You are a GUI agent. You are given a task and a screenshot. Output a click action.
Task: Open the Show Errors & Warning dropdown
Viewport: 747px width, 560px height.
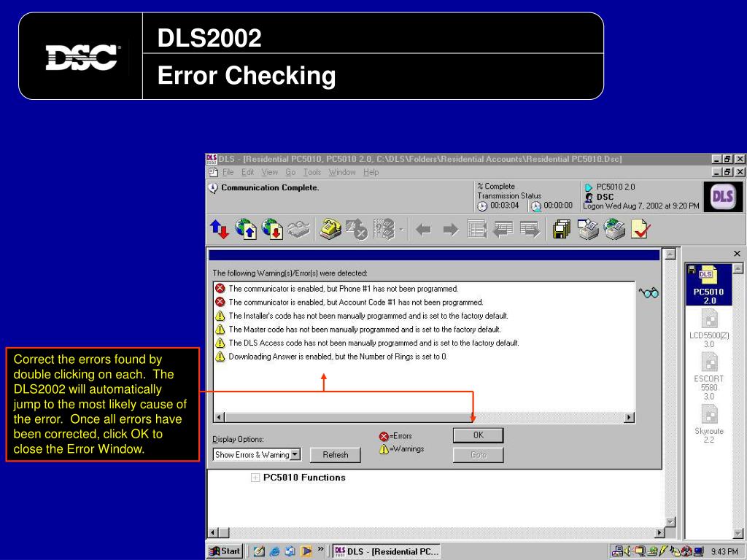(295, 455)
